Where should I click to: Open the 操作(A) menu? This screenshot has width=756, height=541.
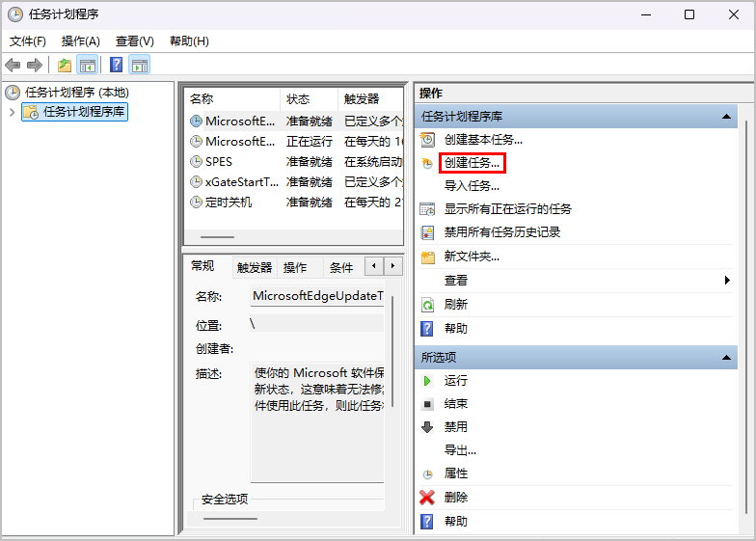tap(81, 41)
